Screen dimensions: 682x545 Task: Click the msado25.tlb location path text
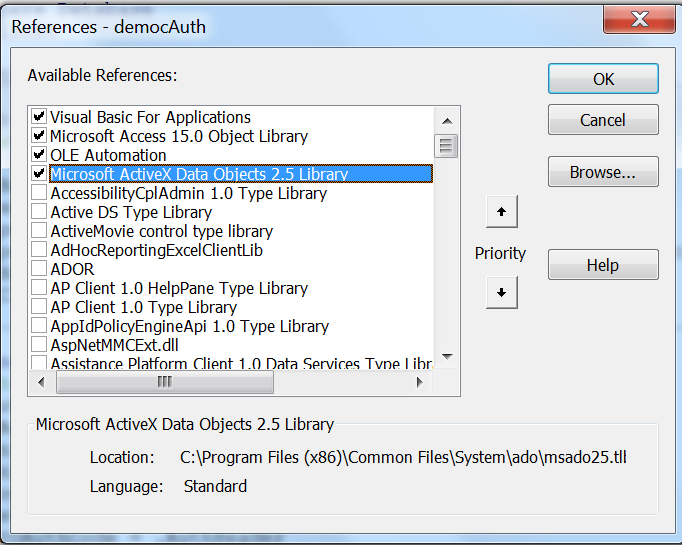pyautogui.click(x=403, y=457)
